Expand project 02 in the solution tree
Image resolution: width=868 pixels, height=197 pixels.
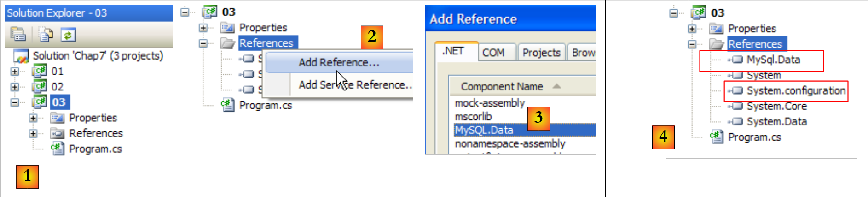point(15,87)
